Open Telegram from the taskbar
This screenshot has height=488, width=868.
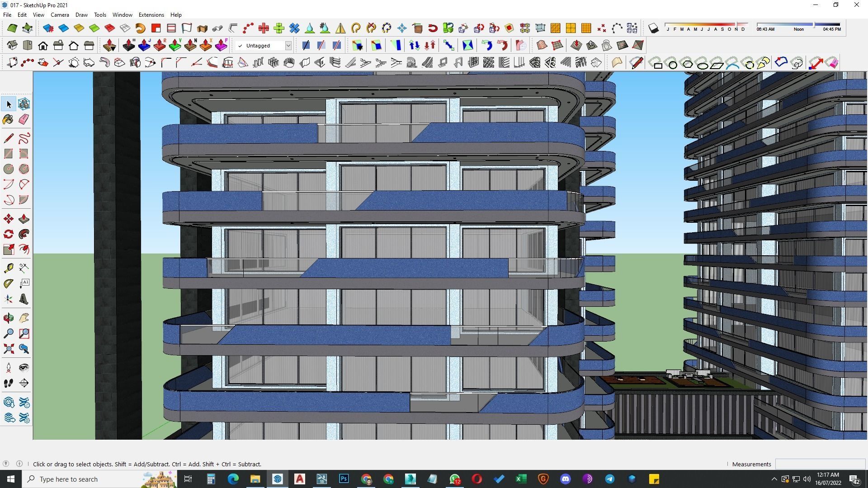pyautogui.click(x=610, y=479)
